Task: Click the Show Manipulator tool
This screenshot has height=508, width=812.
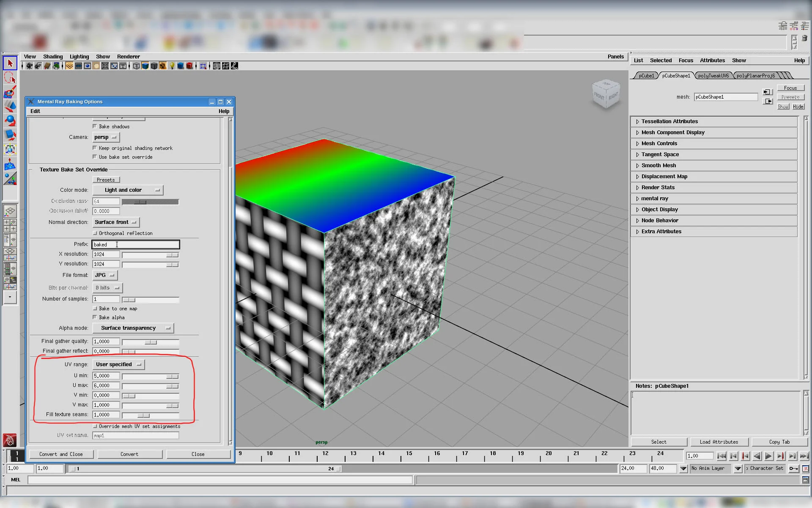Action: pos(10,179)
